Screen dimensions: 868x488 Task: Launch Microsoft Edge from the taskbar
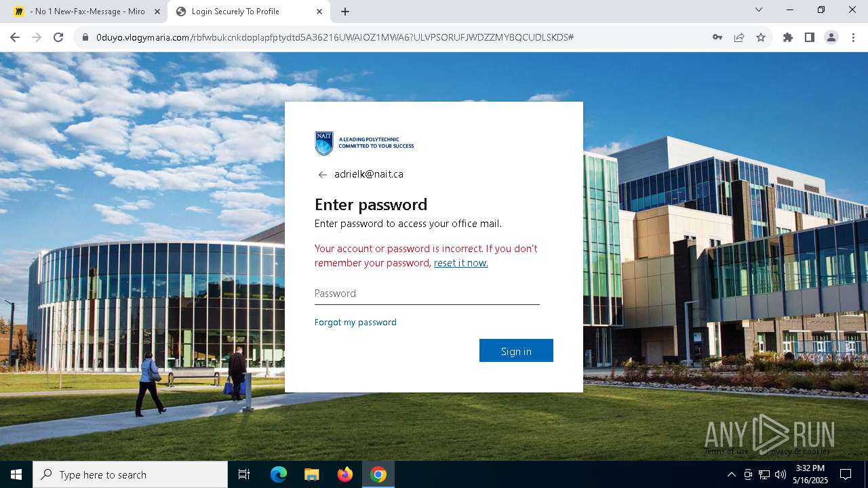(x=279, y=474)
